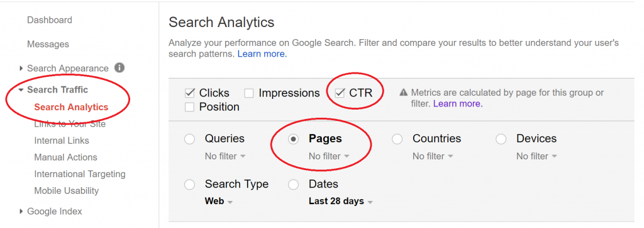
Task: Select the Queries radio button
Action: (190, 139)
